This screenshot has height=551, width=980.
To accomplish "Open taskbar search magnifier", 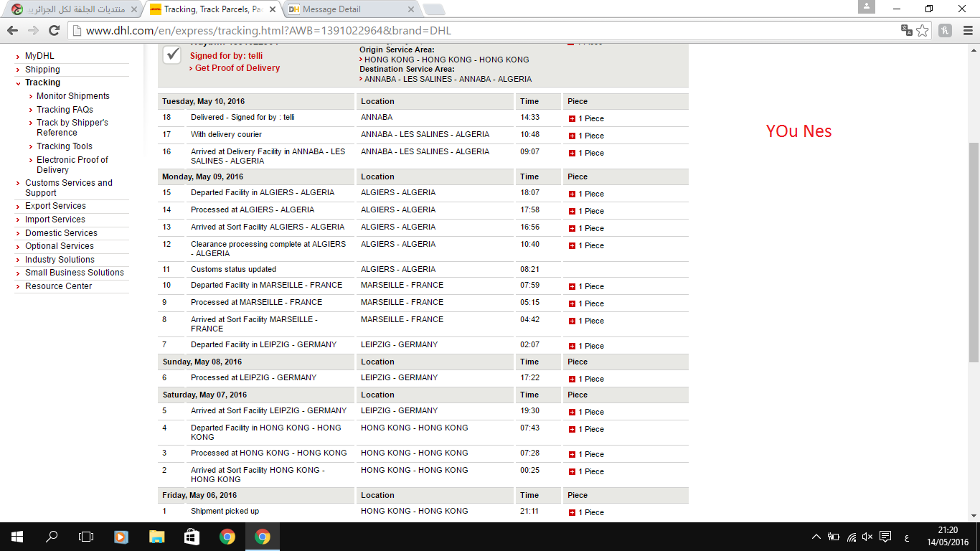I will (x=52, y=537).
